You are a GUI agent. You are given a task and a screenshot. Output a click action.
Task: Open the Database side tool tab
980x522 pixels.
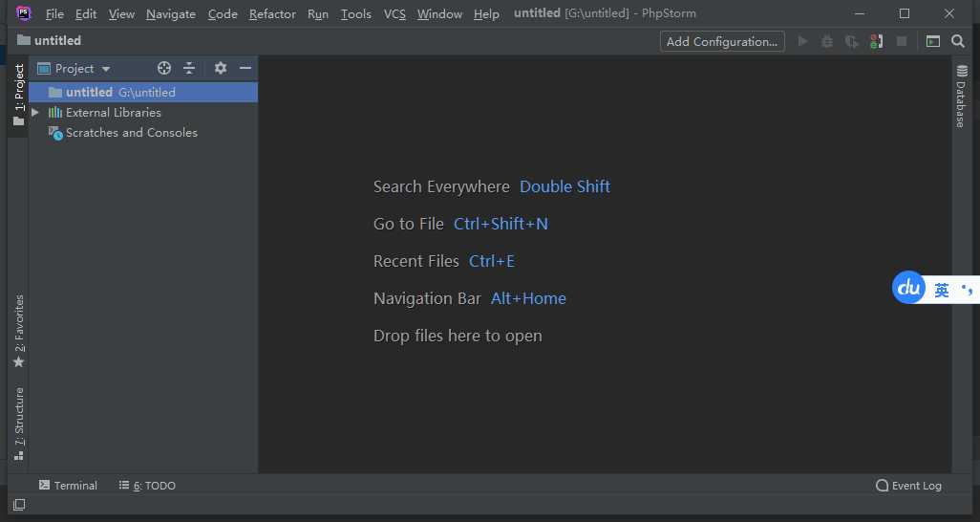click(961, 96)
